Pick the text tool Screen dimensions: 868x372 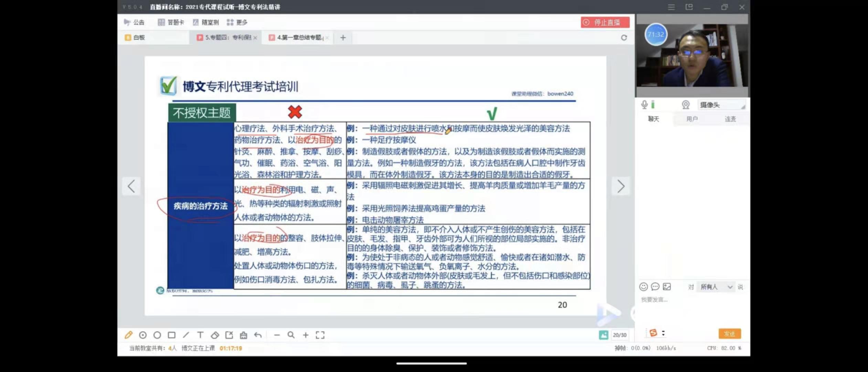point(200,335)
